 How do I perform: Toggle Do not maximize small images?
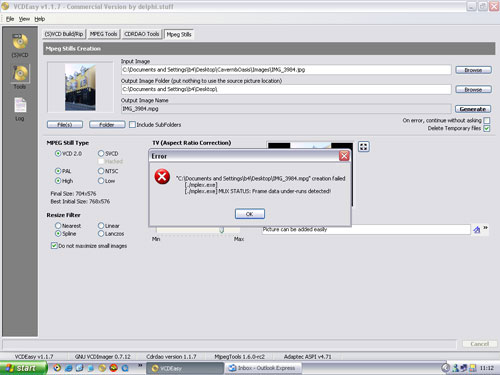54,246
